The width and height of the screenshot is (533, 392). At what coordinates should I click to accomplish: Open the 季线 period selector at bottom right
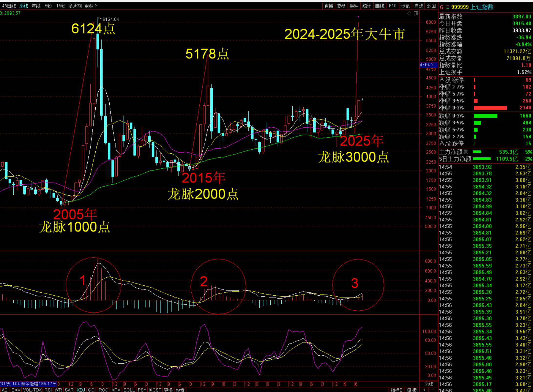coord(428,384)
